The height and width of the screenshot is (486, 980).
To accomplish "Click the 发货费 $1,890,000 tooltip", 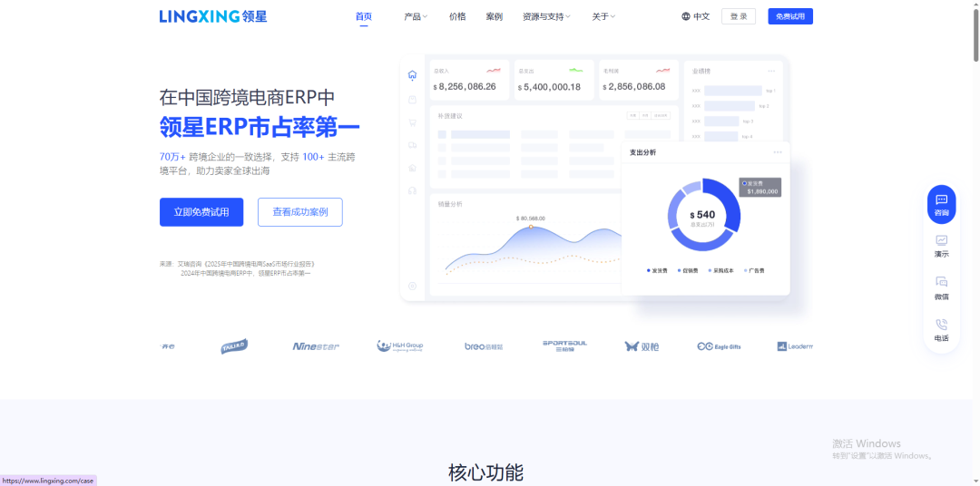I will tap(760, 188).
